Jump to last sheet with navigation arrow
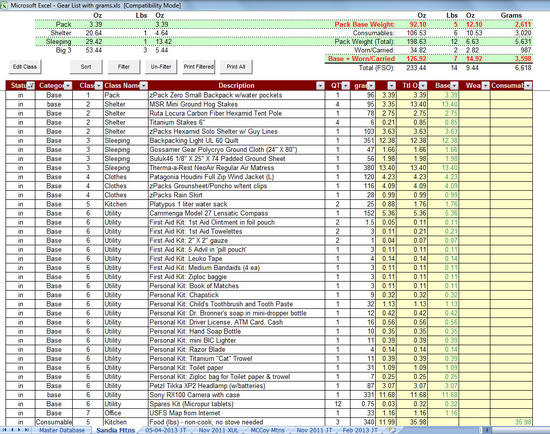The image size is (550, 434). tap(27, 430)
